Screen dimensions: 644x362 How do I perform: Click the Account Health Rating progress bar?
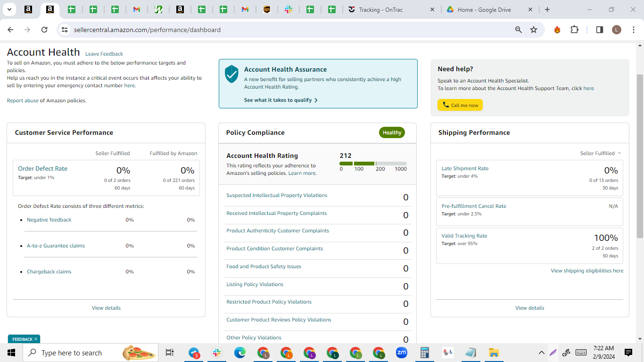373,164
